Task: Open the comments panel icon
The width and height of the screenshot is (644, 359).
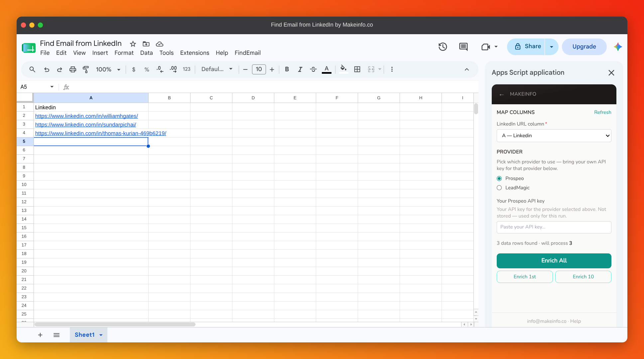Action: (463, 47)
